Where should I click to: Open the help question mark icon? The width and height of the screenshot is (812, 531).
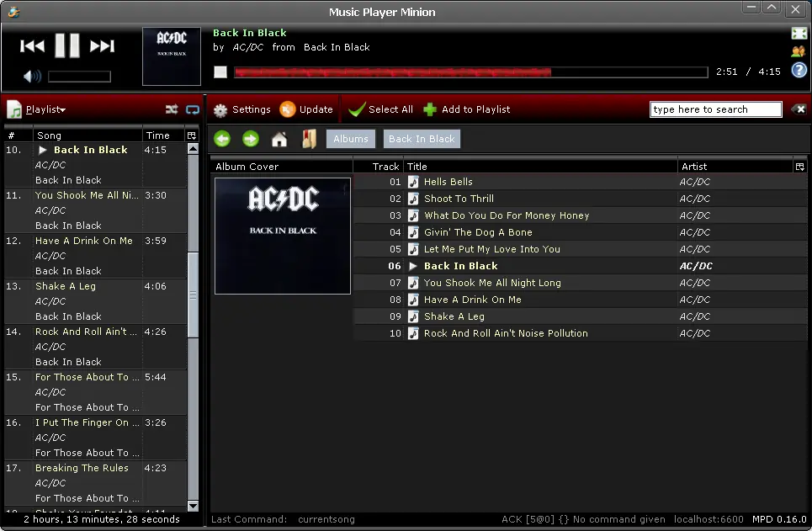[799, 70]
